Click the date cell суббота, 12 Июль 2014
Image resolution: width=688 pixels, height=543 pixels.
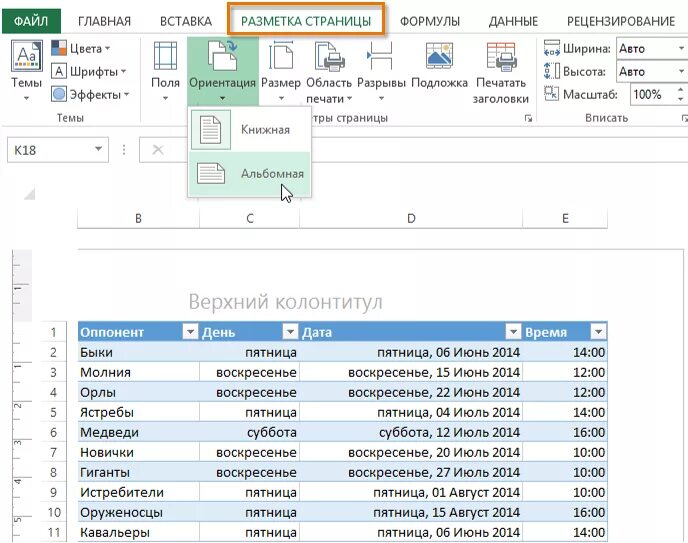pyautogui.click(x=411, y=432)
